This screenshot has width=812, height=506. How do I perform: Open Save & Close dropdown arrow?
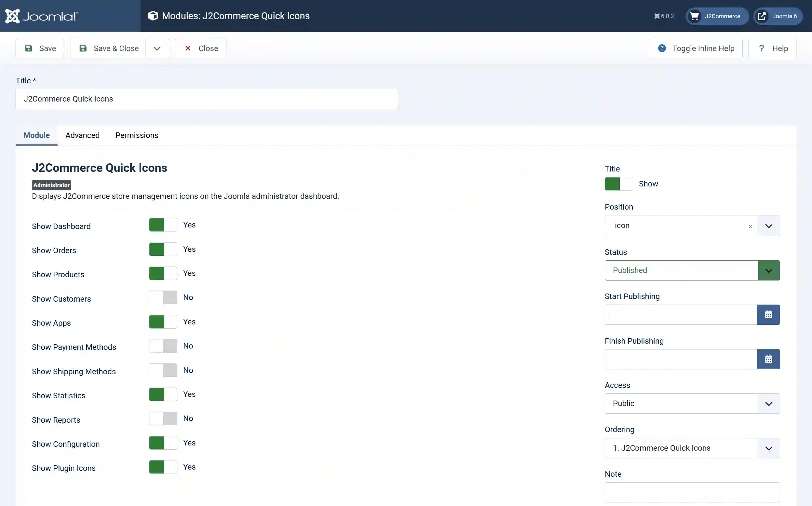click(x=157, y=48)
